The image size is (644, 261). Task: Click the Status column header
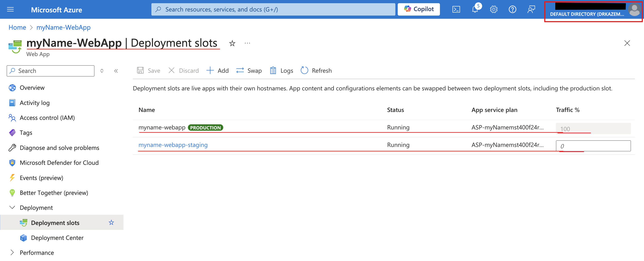click(x=396, y=110)
